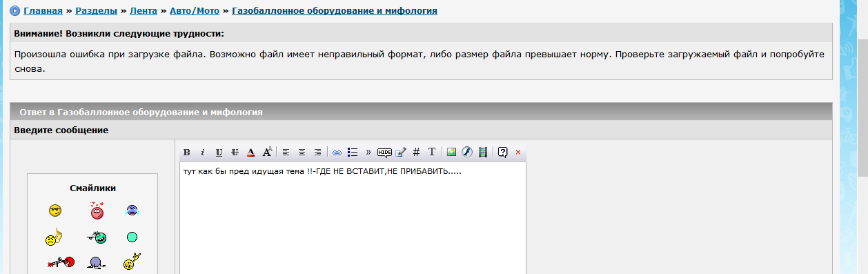Insert the sunglasses smiley

(x=55, y=211)
